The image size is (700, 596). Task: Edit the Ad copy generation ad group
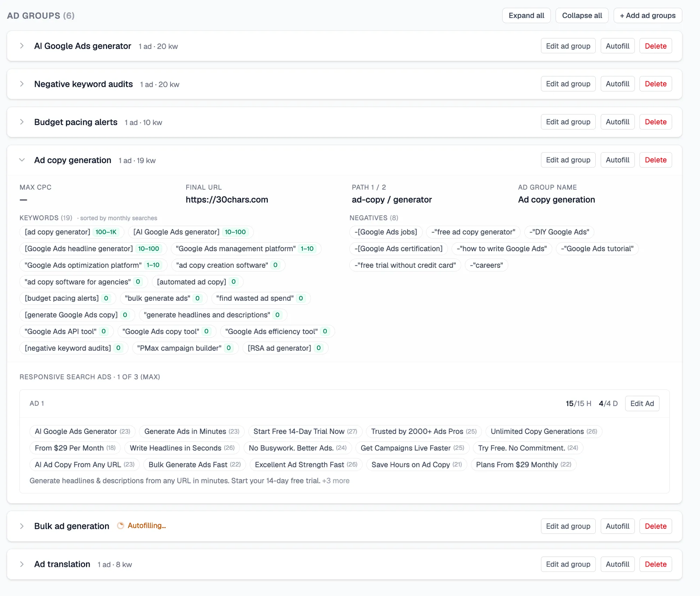(x=568, y=160)
